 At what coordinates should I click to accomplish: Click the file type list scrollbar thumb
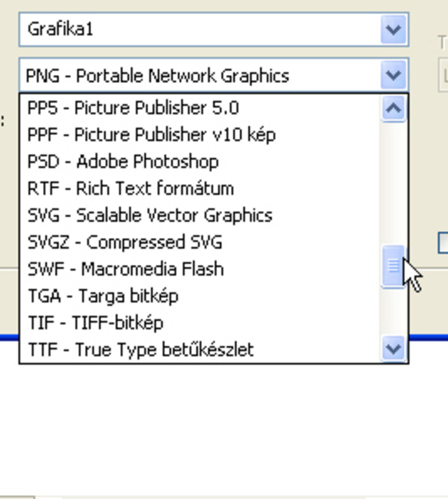[x=393, y=266]
